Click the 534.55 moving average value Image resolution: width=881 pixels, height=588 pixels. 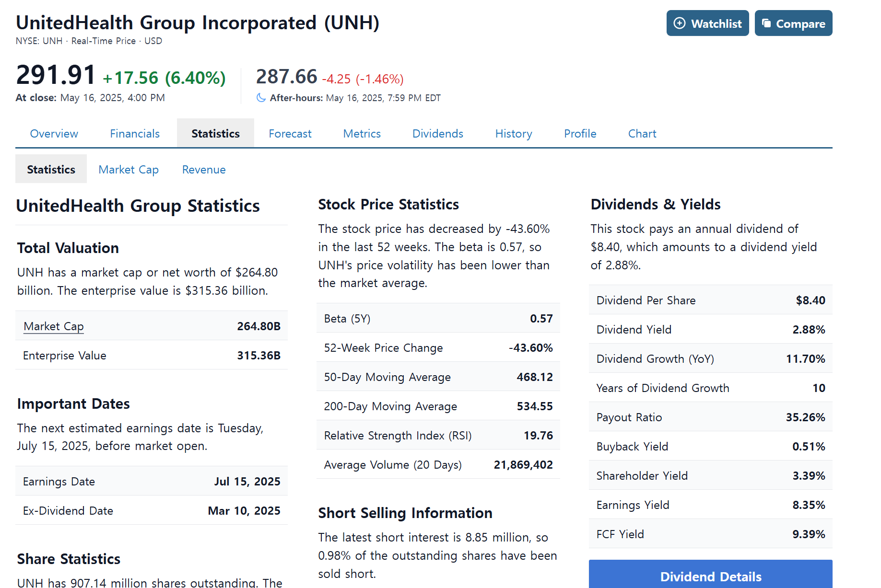(535, 406)
